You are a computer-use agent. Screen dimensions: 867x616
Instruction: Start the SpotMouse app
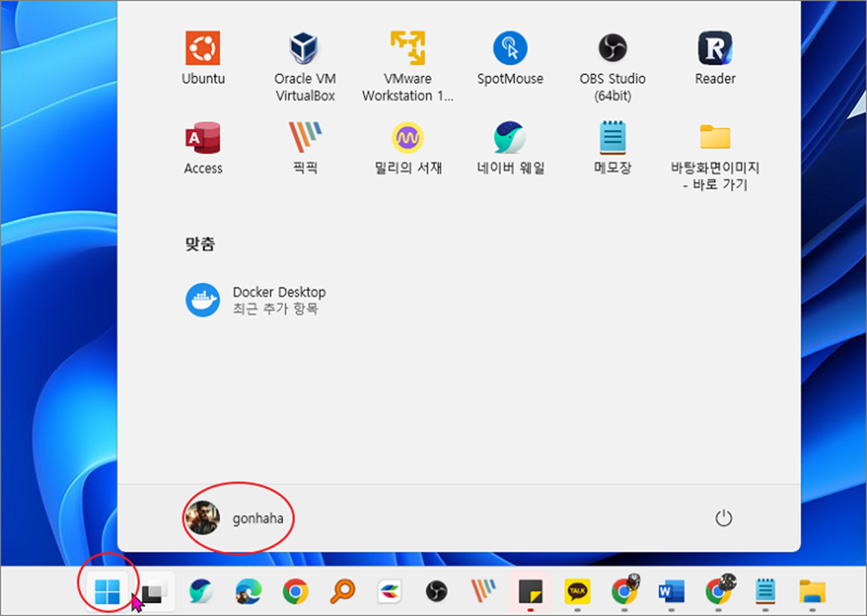pos(510,59)
